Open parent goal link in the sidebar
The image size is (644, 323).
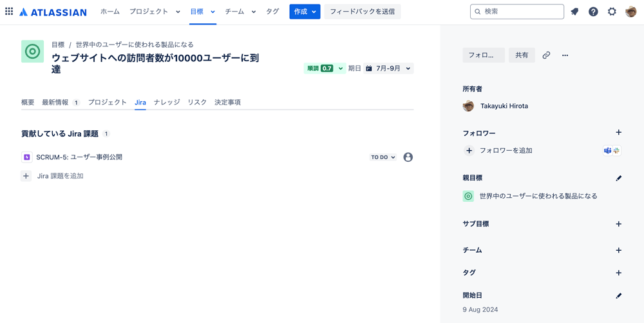(538, 196)
